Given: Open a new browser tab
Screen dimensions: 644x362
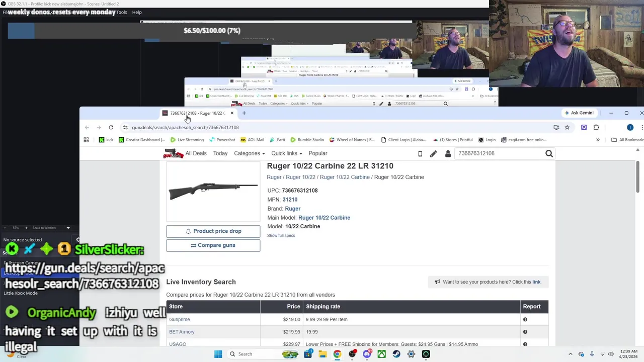Looking at the screenshot, I should [x=244, y=113].
